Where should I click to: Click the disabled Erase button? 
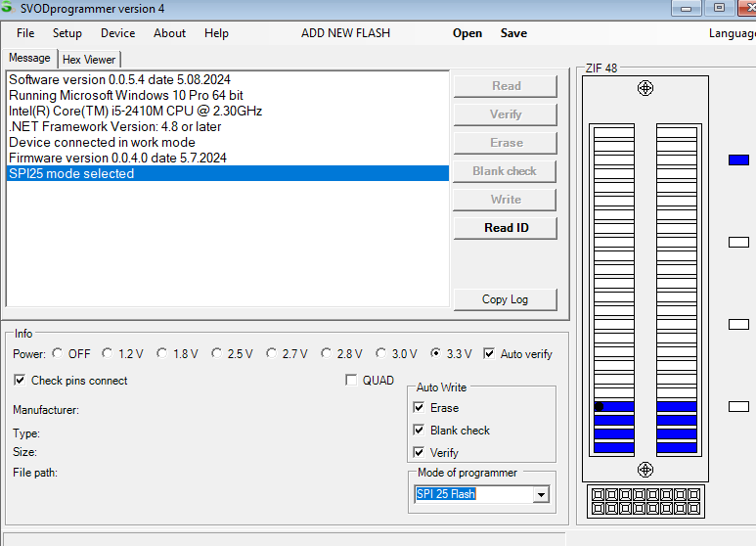(x=506, y=143)
